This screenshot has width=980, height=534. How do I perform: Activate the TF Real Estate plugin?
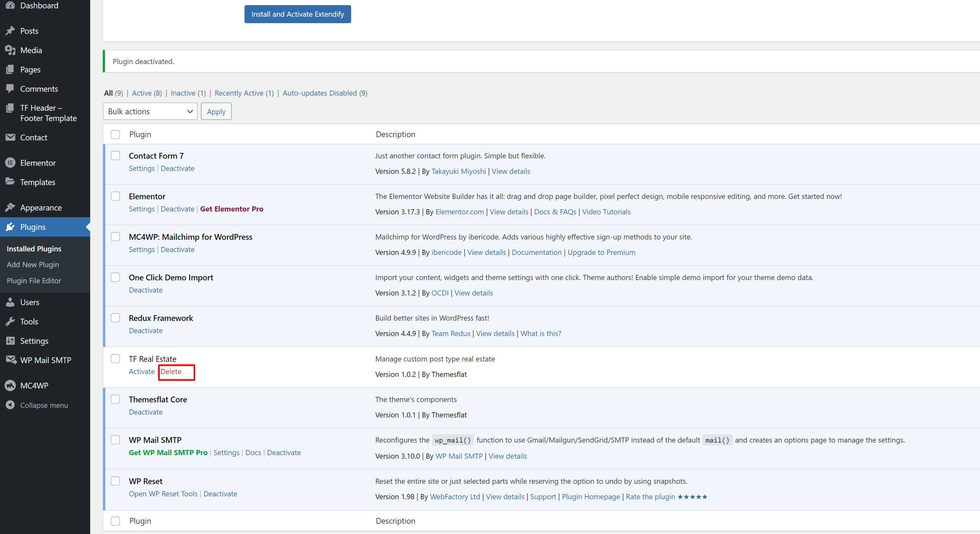pos(142,371)
